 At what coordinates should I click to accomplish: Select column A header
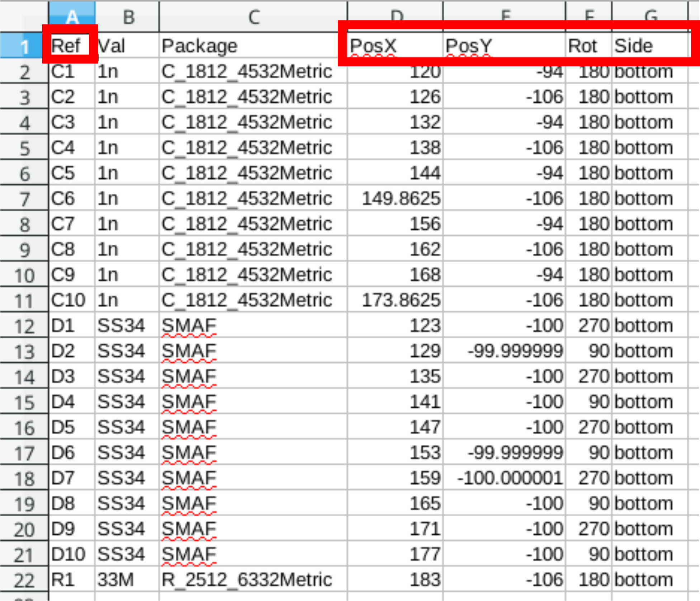(72, 14)
